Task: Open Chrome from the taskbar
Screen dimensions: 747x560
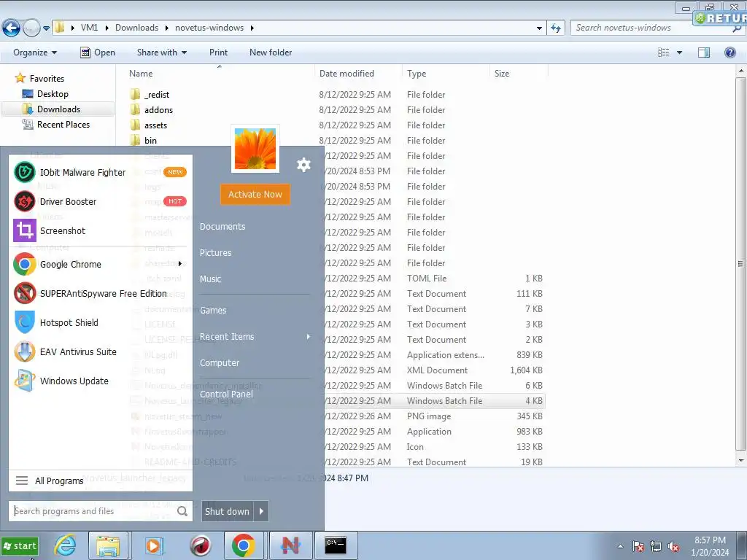Action: (244, 545)
